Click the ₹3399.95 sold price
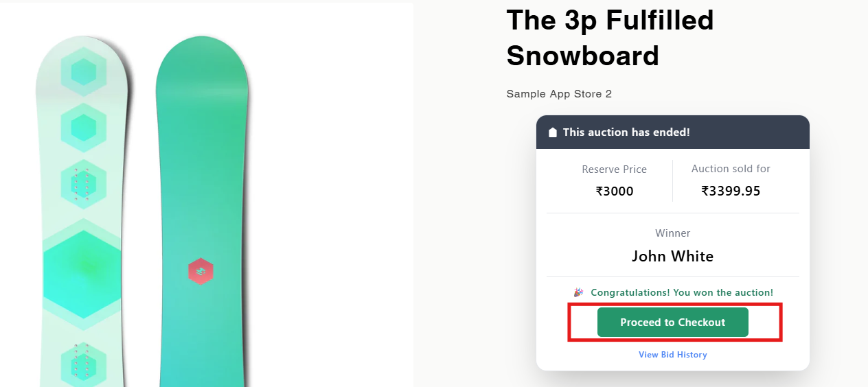868x387 pixels. [x=731, y=191]
